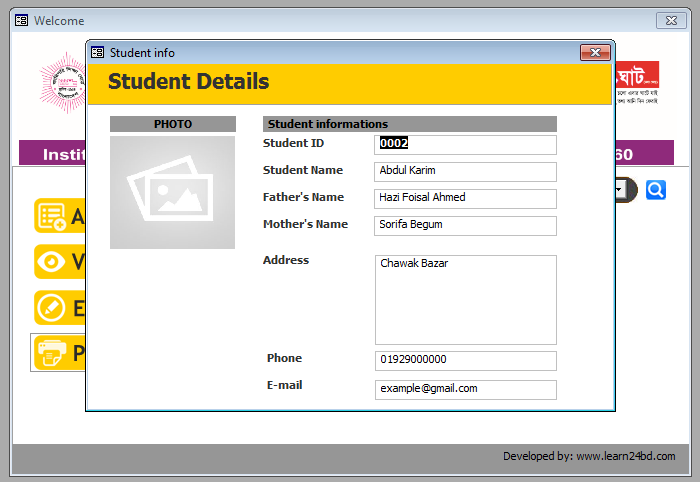Click the Student Details title
The image size is (700, 482).
tap(188, 82)
